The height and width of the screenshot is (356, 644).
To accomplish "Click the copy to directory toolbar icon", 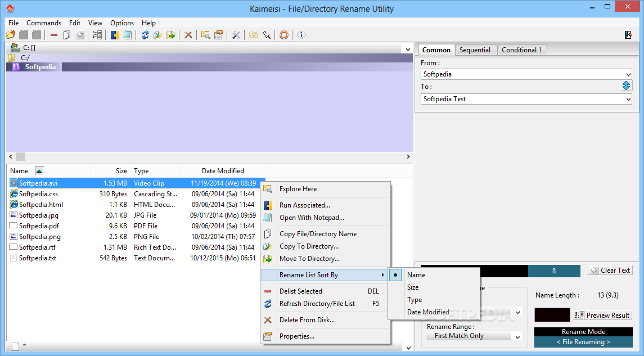I will point(157,35).
